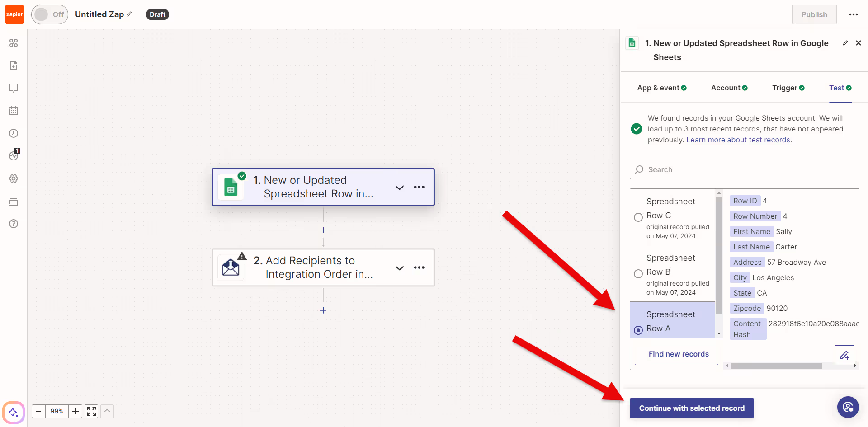The height and width of the screenshot is (427, 868).
Task: Switch to the Account tab
Action: (x=729, y=88)
